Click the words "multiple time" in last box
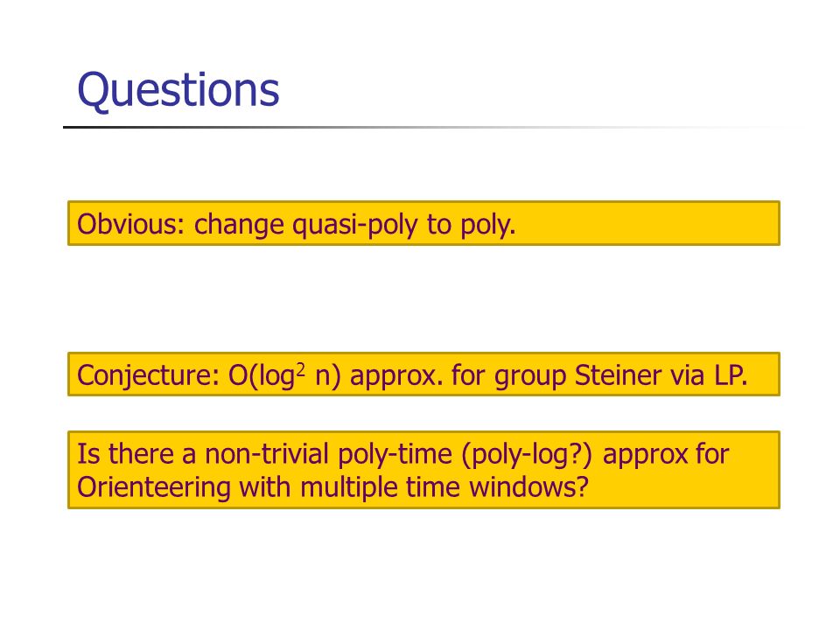The width and height of the screenshot is (840, 630). [380, 488]
